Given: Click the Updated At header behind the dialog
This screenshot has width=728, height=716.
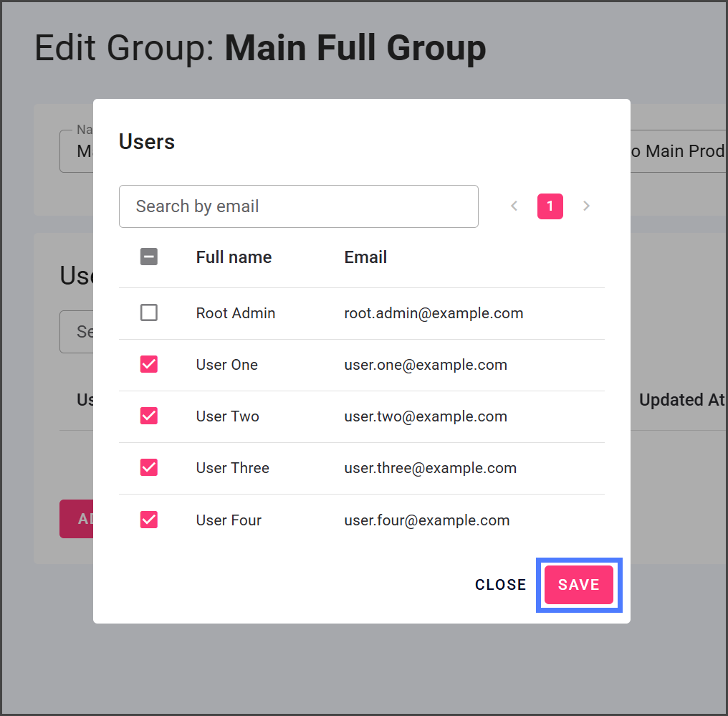Looking at the screenshot, I should 681,400.
